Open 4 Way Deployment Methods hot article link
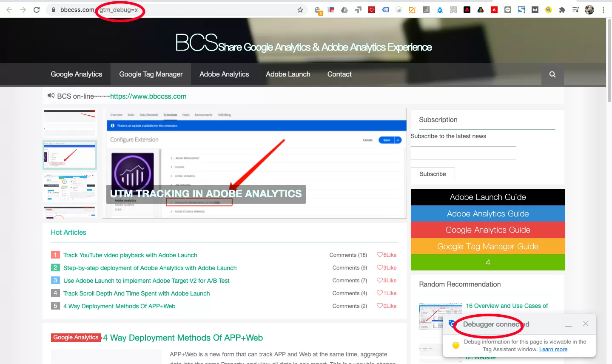Viewport: 612px width, 364px height. coord(120,306)
